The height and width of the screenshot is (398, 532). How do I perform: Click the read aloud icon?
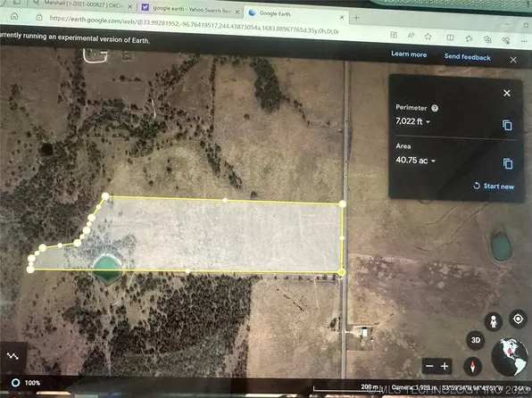click(x=411, y=36)
